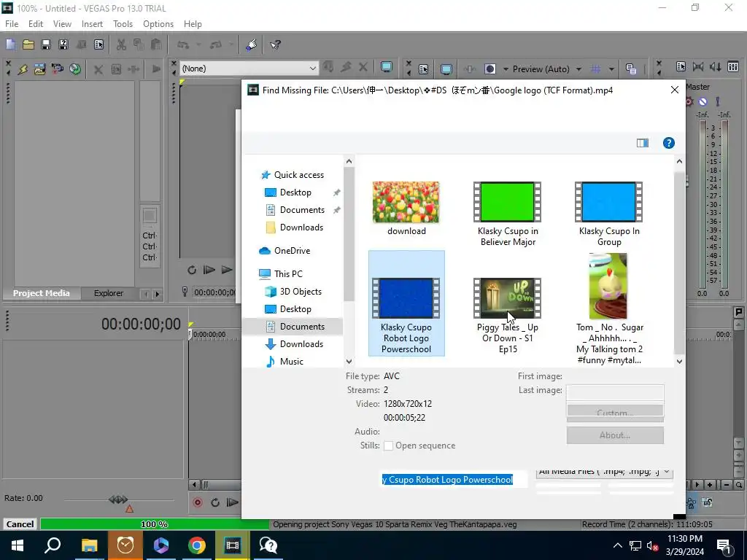This screenshot has width=747, height=560.
Task: Open the Overlays dropdown arrow
Action: 611,69
